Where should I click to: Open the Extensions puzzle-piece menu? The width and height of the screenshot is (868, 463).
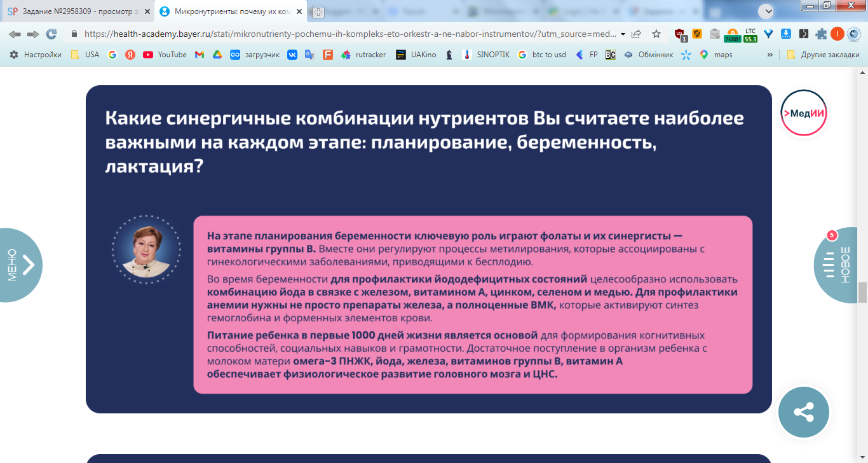pyautogui.click(x=821, y=34)
